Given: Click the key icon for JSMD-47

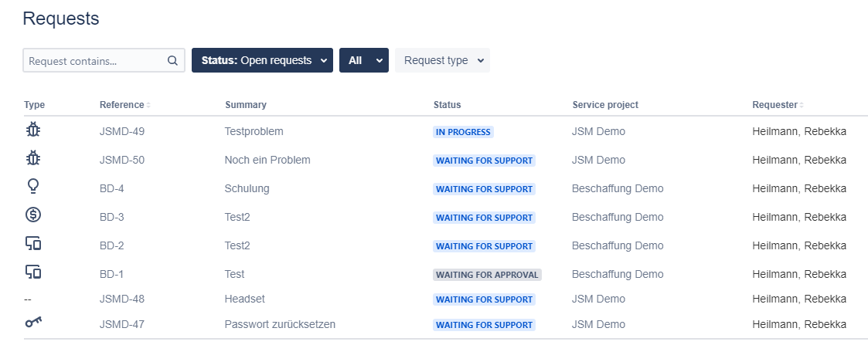Looking at the screenshot, I should pyautogui.click(x=32, y=323).
